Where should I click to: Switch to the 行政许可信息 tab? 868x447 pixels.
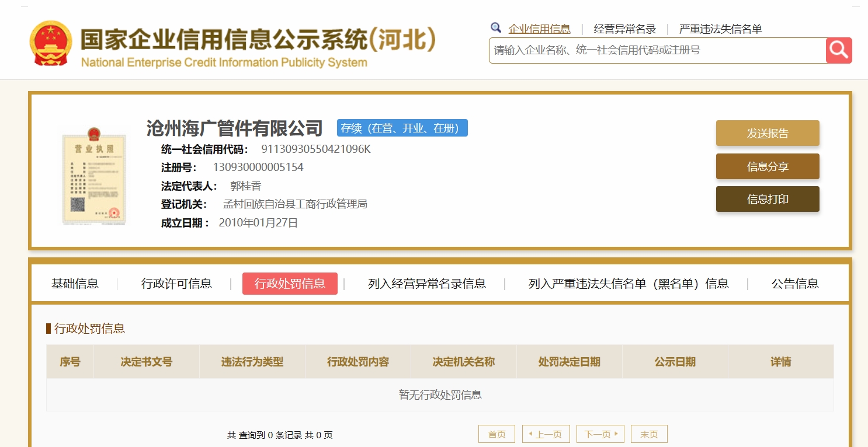[x=176, y=284]
